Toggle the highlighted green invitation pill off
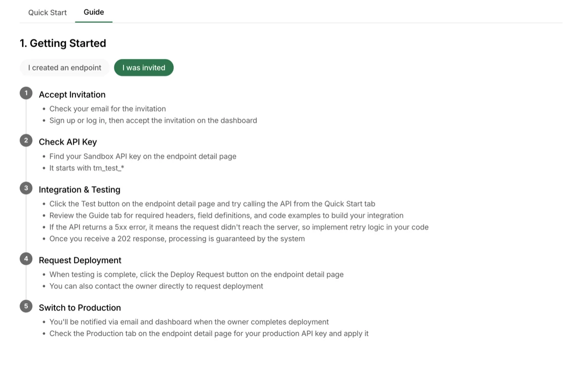 click(x=144, y=68)
